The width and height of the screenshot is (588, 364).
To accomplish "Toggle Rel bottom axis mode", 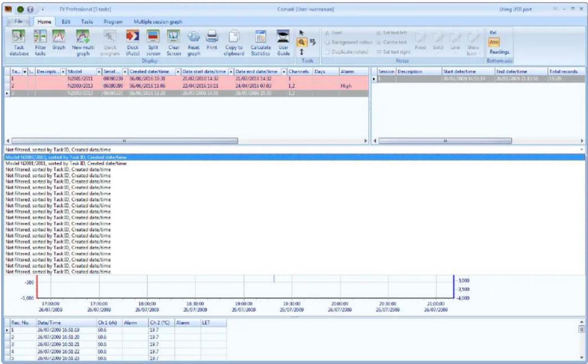I will click(x=493, y=32).
